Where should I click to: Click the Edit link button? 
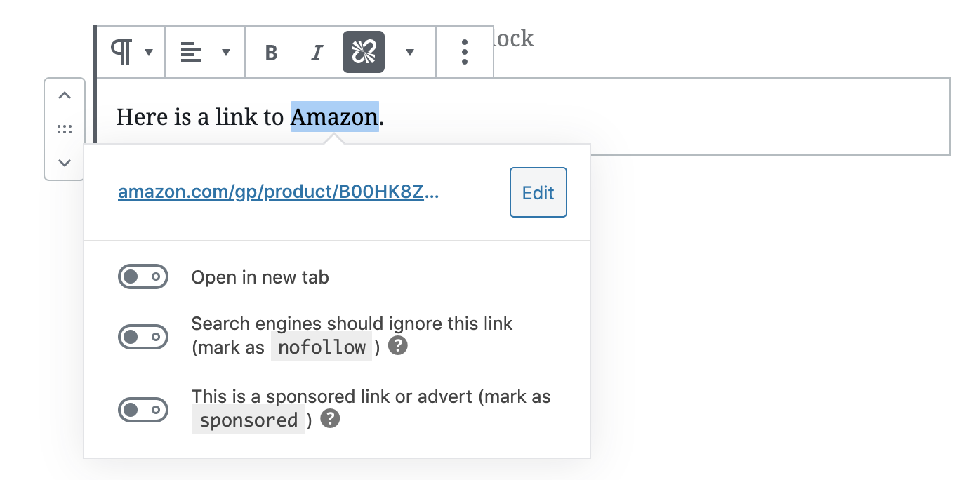(x=538, y=192)
